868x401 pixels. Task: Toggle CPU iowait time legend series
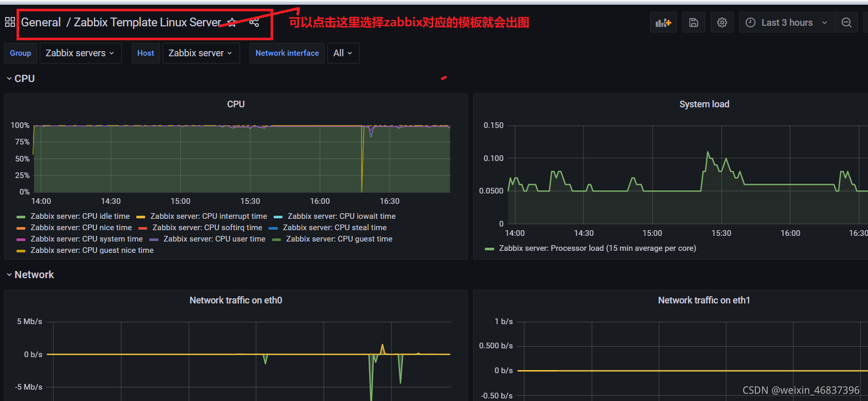click(x=341, y=216)
